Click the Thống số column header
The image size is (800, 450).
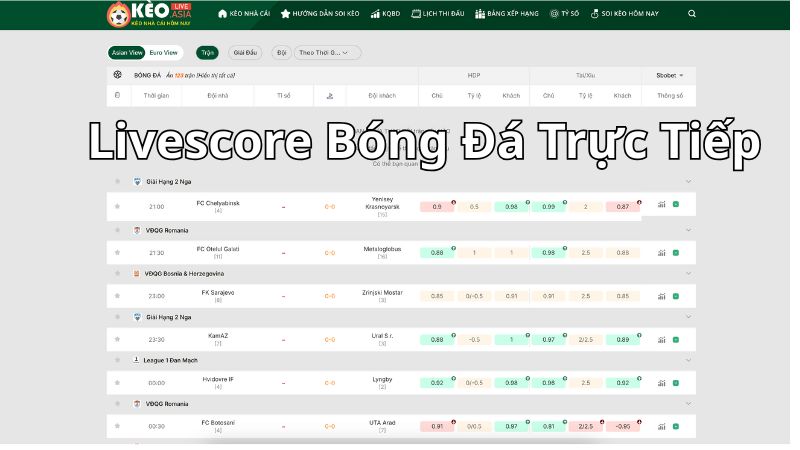click(669, 95)
